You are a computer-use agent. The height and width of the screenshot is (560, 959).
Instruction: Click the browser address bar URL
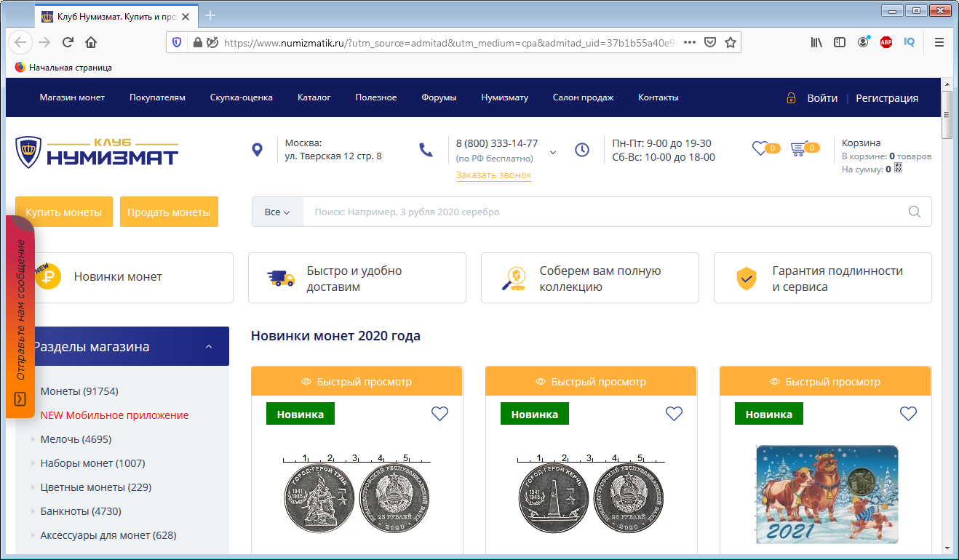click(x=450, y=42)
